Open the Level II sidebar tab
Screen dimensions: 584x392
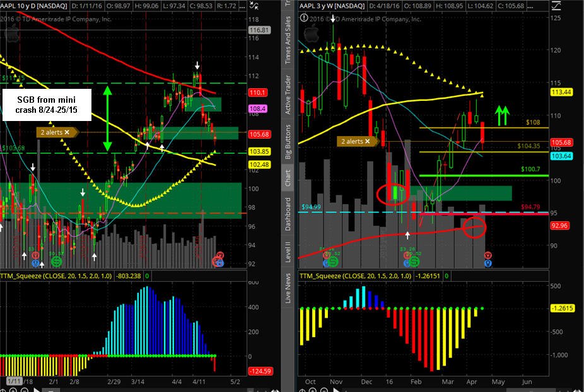pyautogui.click(x=288, y=251)
